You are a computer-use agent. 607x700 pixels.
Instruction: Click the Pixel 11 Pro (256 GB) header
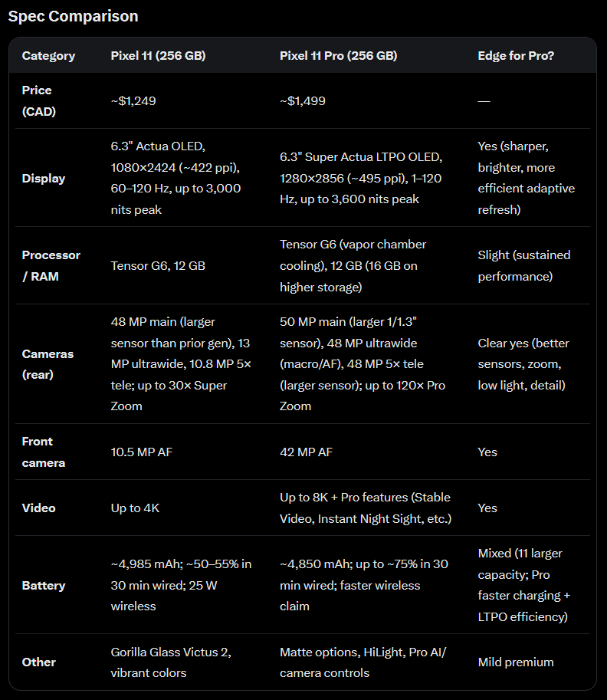point(338,56)
